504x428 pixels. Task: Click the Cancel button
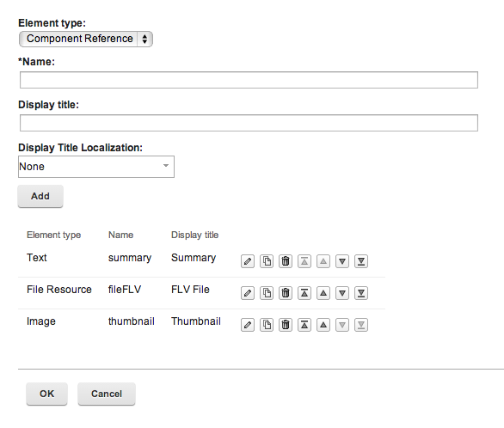pyautogui.click(x=107, y=394)
